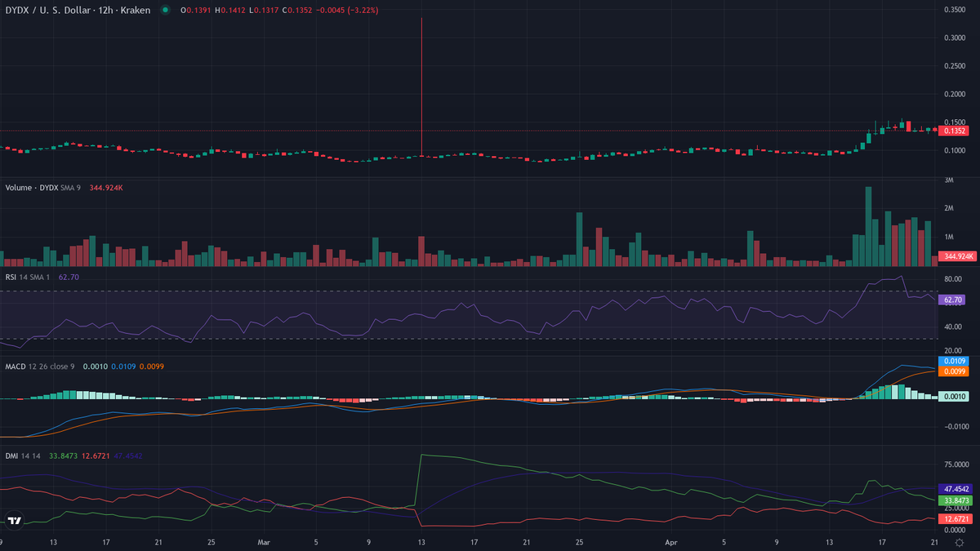
Task: Click the 25.0000 DMI axis label
Action: point(955,508)
